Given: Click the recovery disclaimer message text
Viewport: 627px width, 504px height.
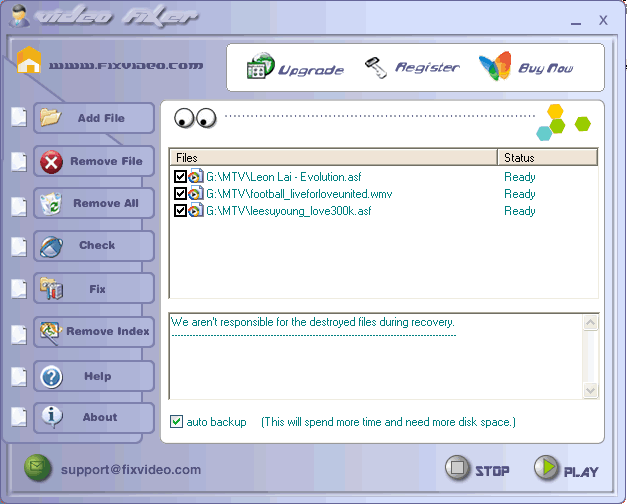Looking at the screenshot, I should pyautogui.click(x=313, y=322).
